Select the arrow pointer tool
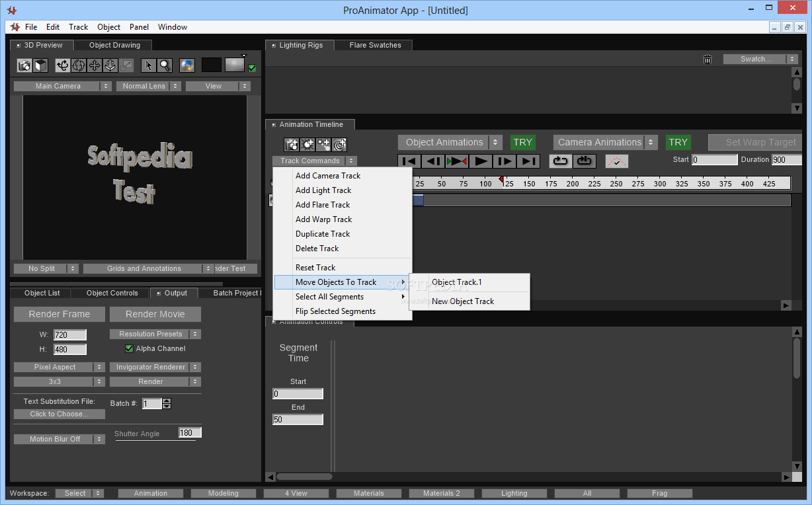The width and height of the screenshot is (812, 505). point(149,65)
